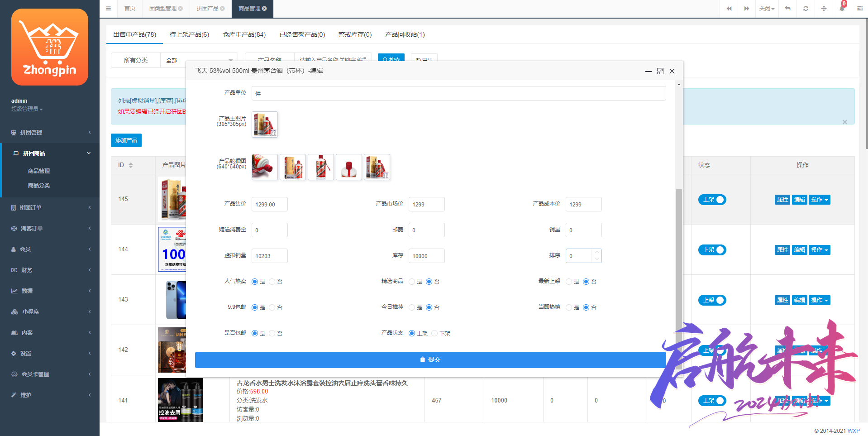Click the third carousel image thumbnail
The height and width of the screenshot is (436, 868).
click(321, 167)
